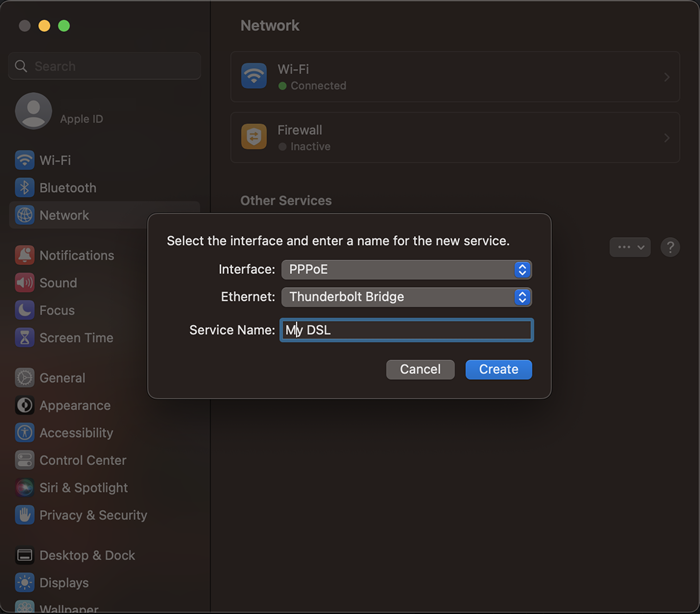
Task: Select Control Center in the sidebar
Action: (83, 461)
